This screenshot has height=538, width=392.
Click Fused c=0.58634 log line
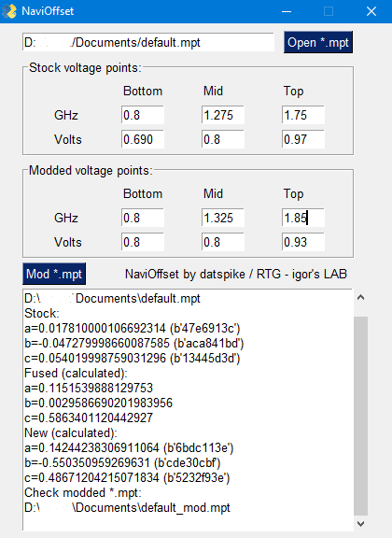pyautogui.click(x=89, y=418)
